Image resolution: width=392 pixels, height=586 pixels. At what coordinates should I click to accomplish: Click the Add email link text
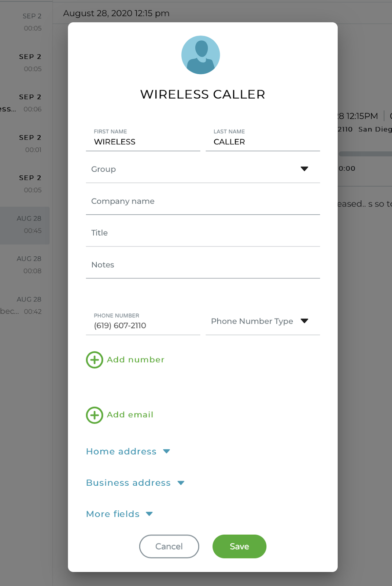point(130,415)
